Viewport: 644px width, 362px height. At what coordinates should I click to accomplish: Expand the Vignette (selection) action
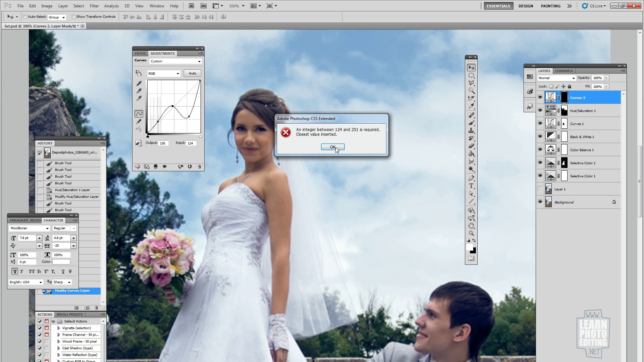(59, 328)
